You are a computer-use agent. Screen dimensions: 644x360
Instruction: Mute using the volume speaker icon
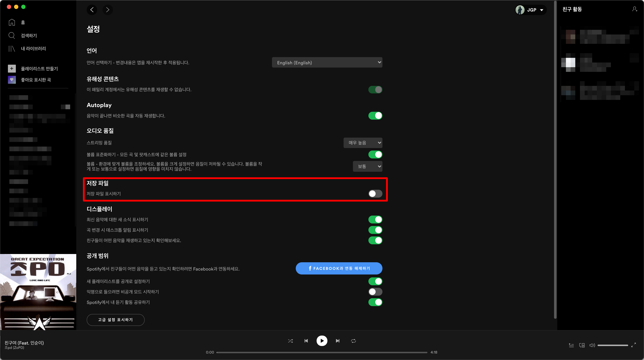tap(592, 345)
